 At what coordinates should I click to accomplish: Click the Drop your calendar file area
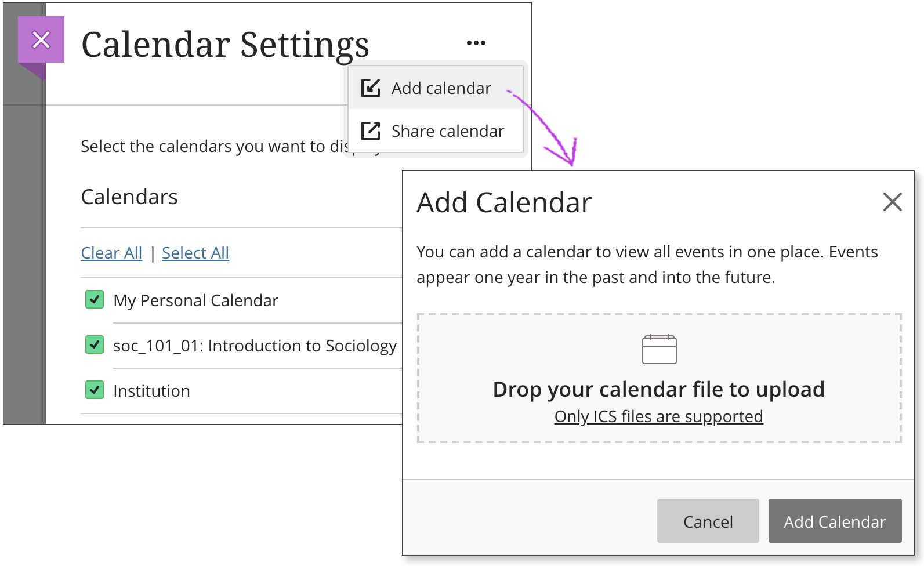coord(658,389)
